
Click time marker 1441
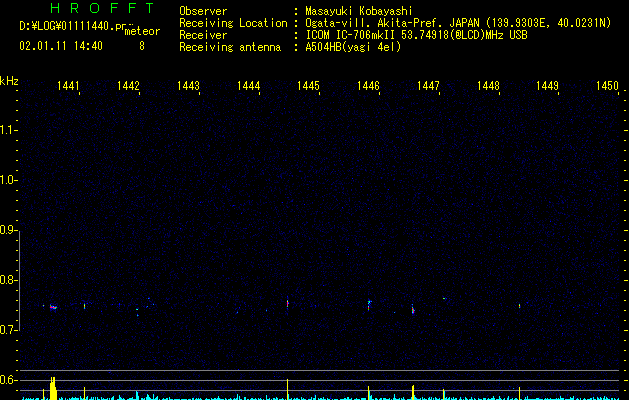68,85
